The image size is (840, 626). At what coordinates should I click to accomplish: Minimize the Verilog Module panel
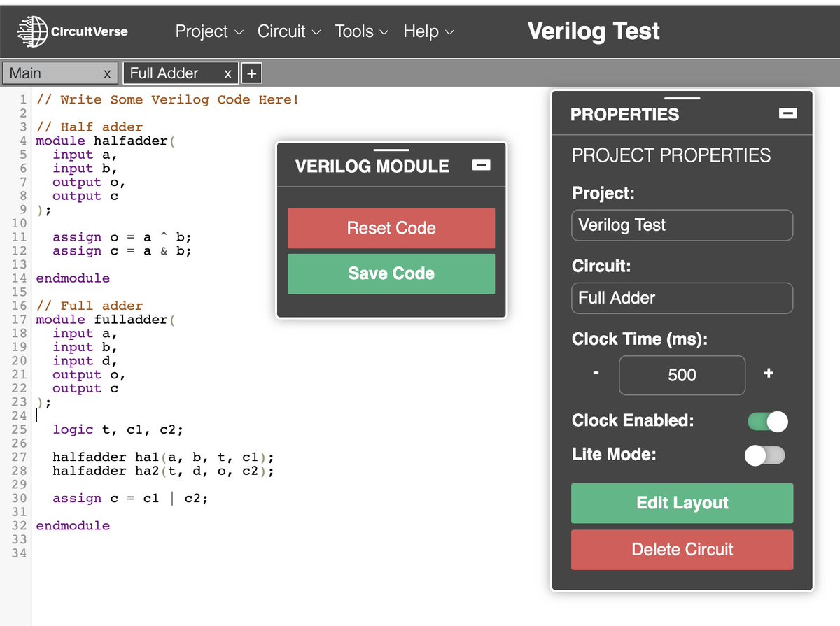tap(482, 165)
